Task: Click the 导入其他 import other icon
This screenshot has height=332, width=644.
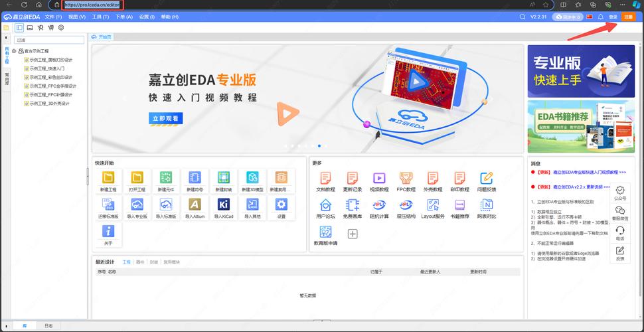Action: [252, 205]
